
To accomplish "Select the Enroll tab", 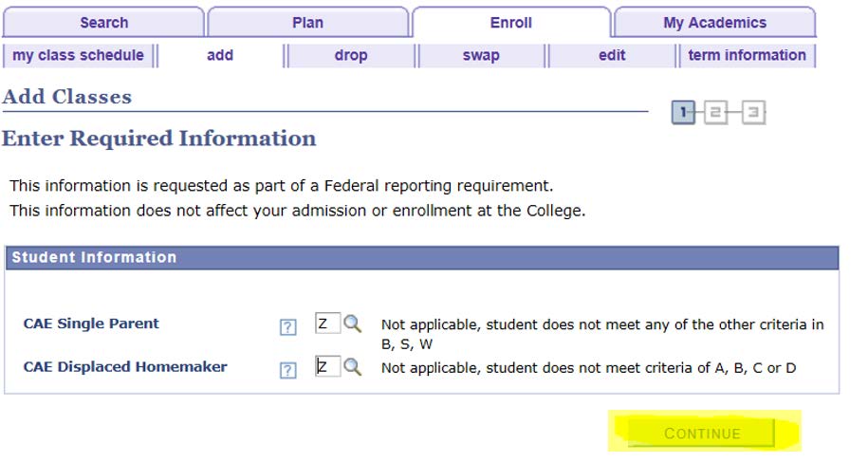I will (511, 23).
